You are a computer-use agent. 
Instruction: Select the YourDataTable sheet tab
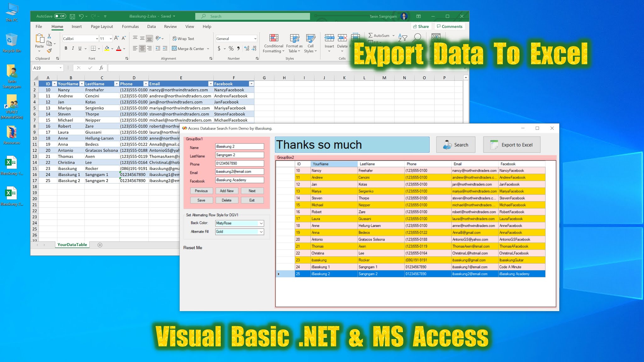[x=72, y=244]
